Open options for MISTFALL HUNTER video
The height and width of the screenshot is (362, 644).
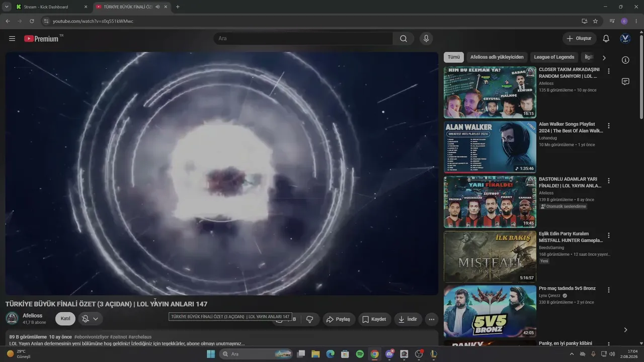609,235
